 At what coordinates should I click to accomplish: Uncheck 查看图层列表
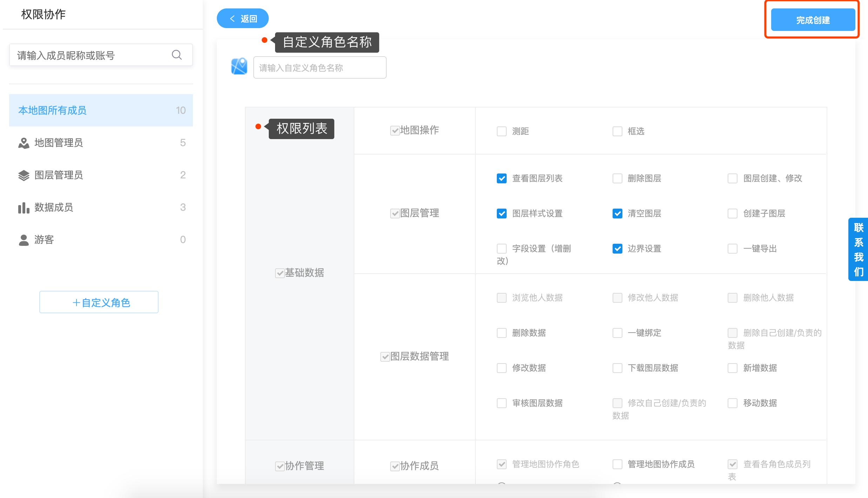[x=502, y=178]
